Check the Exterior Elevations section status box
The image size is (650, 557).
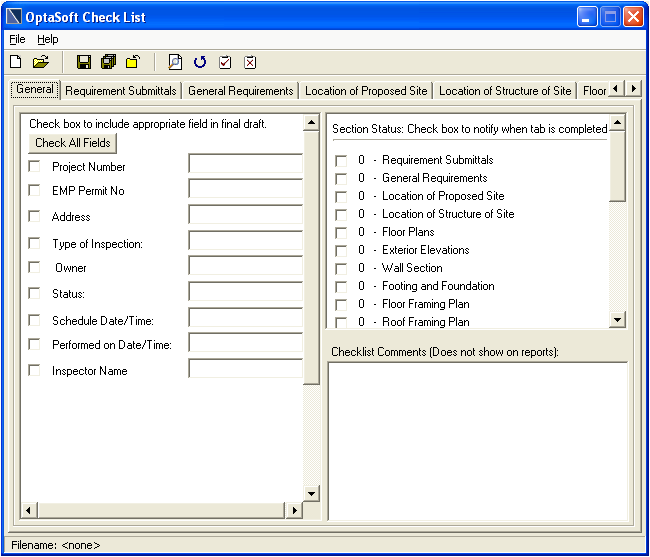tap(341, 251)
